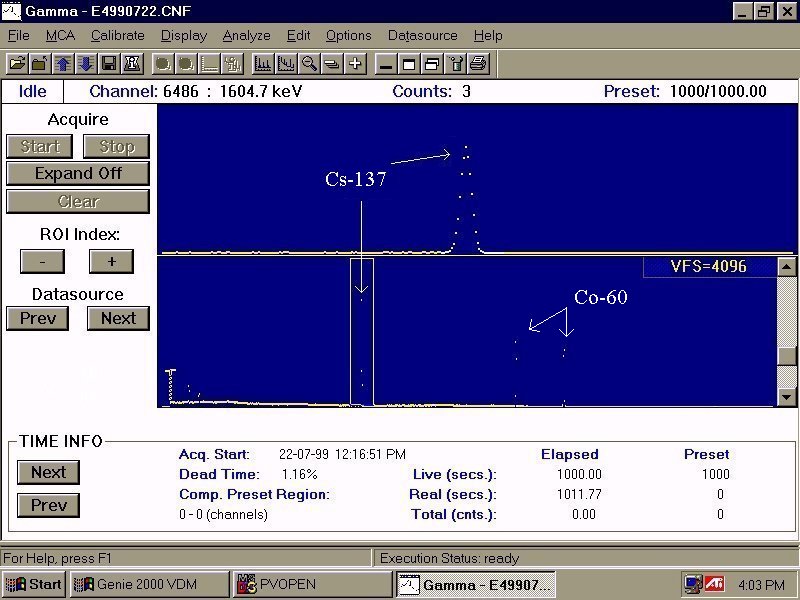800x600 pixels.
Task: Stop acquisition using the second round toolbar icon
Action: point(185,63)
